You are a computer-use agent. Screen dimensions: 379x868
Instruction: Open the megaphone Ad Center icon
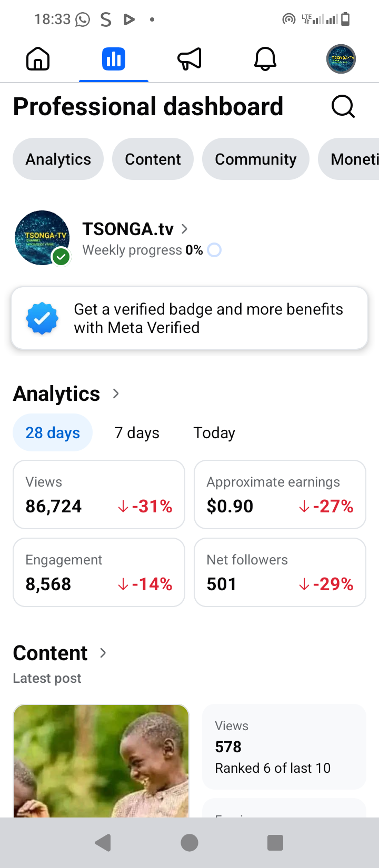(x=189, y=58)
